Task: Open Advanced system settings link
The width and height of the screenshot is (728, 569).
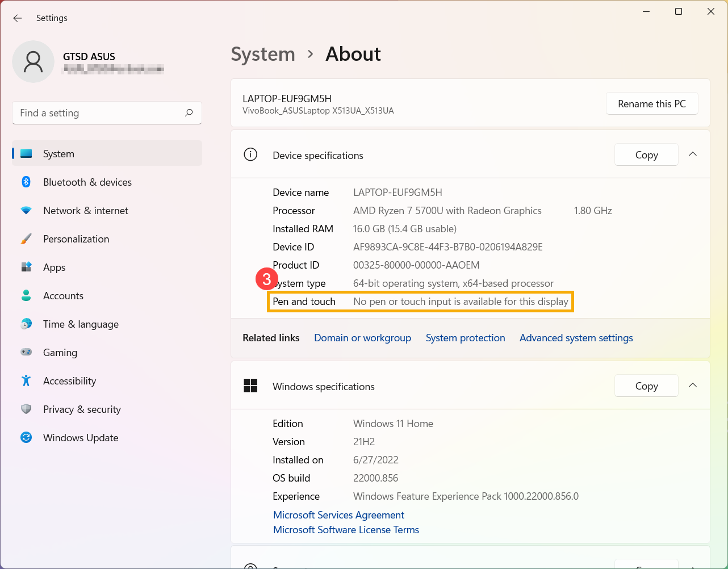Action: point(576,338)
